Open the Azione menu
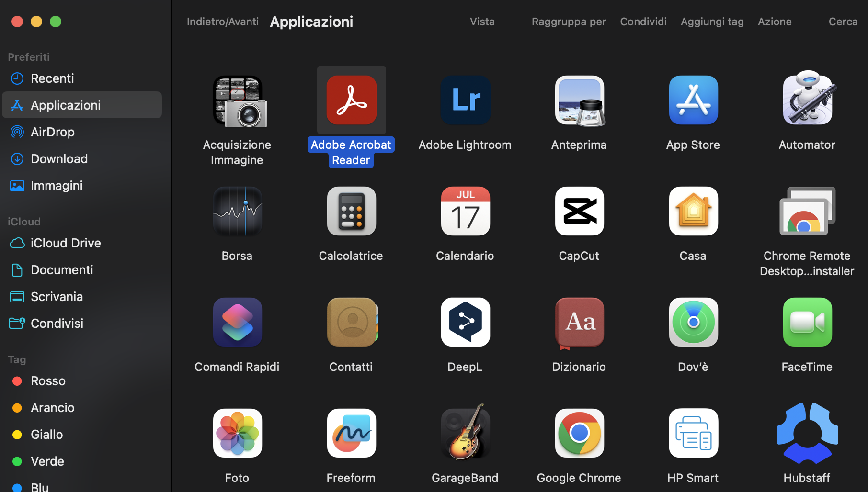868x492 pixels. (x=775, y=22)
